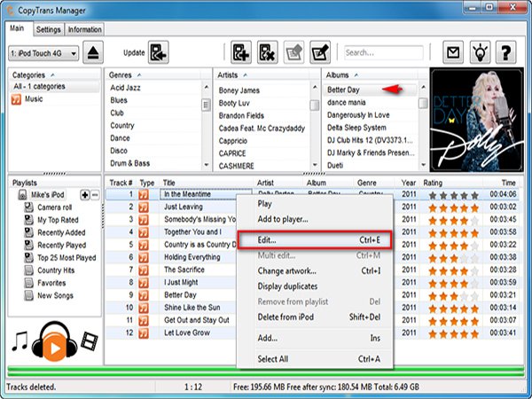The height and width of the screenshot is (399, 532).
Task: Click Artists list scroll up arrow
Action: tap(315, 87)
